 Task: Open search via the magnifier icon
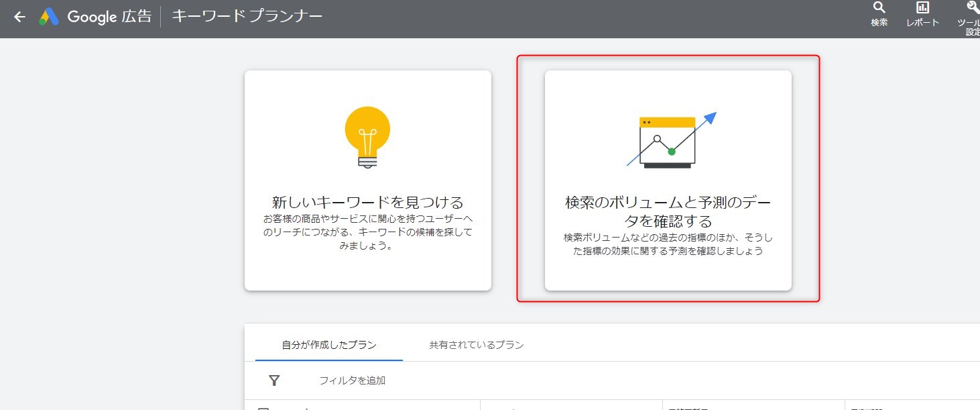tap(879, 7)
